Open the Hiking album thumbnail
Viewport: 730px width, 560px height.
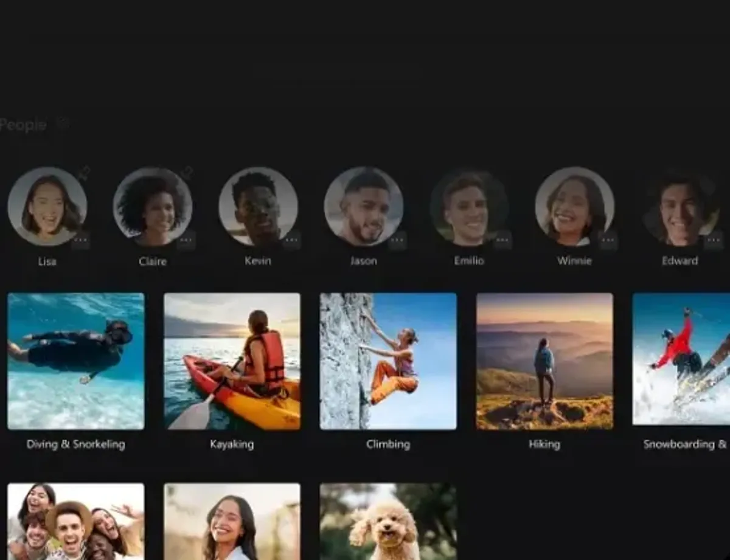pyautogui.click(x=544, y=361)
